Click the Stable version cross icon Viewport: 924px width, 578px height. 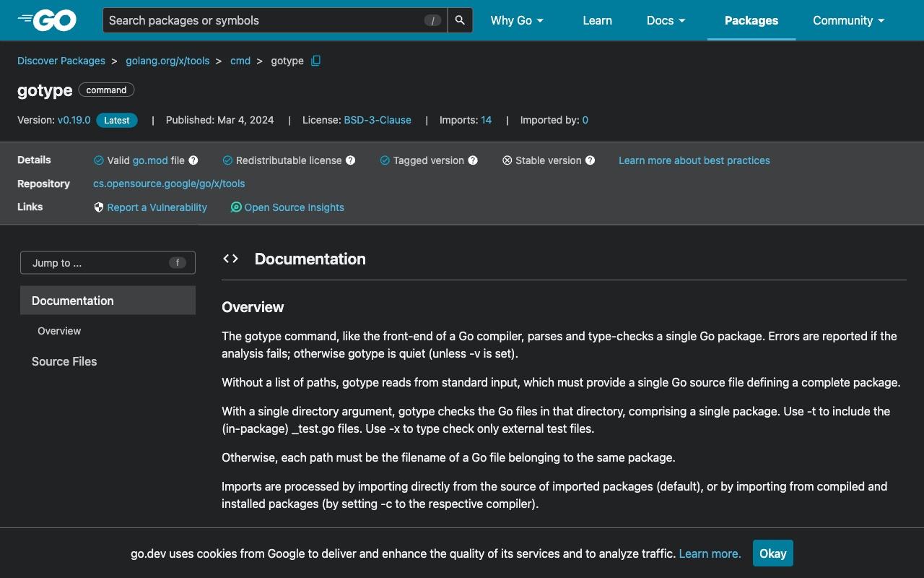(507, 160)
